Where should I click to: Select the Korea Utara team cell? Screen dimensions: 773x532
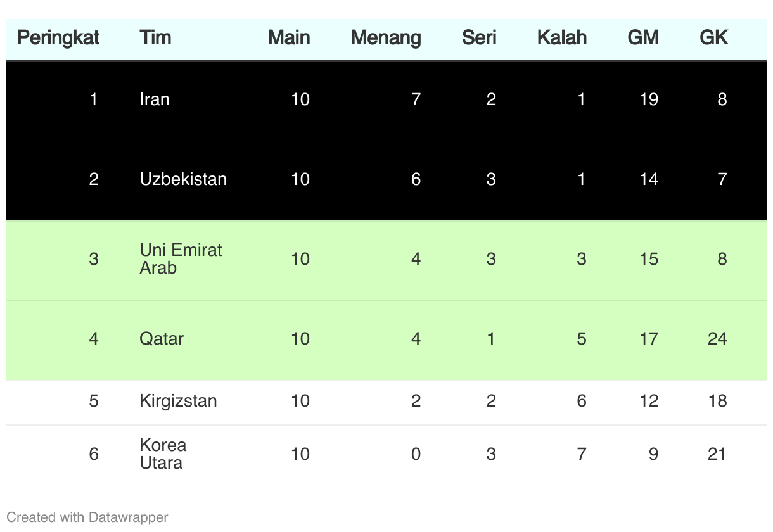coord(163,454)
